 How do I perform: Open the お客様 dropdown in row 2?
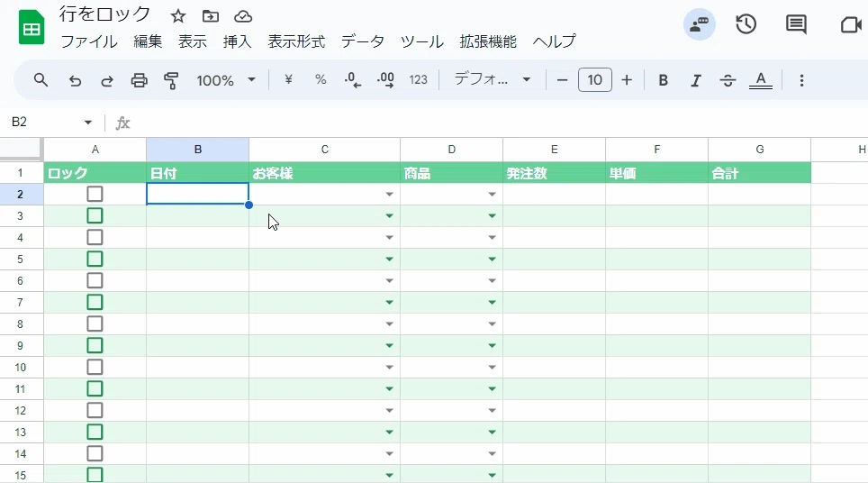[389, 195]
